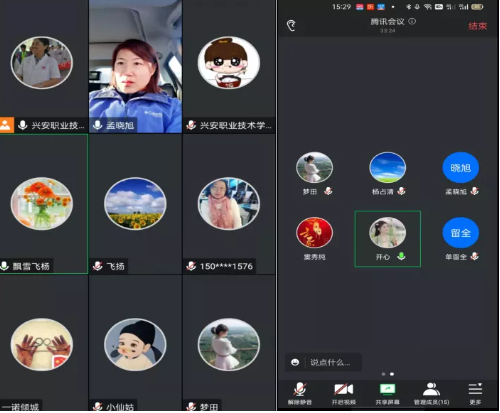Click the 150****1576 participant tile
Viewport: 500px width, 413px height.
point(229,204)
